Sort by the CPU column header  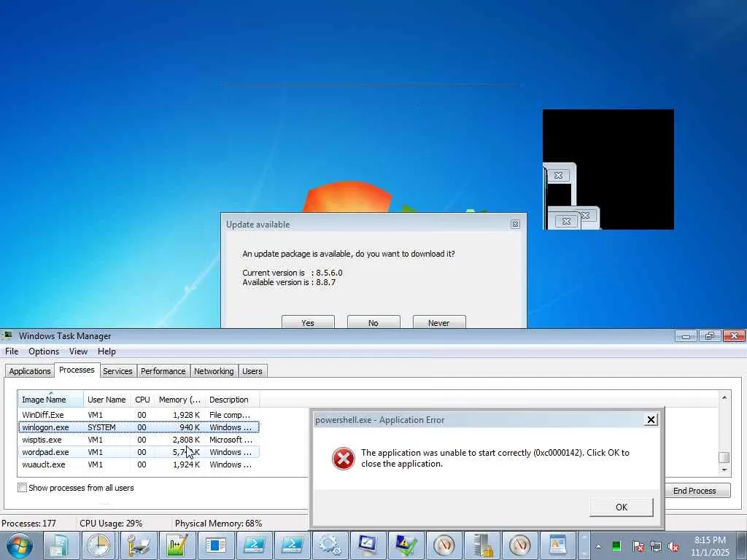[142, 400]
